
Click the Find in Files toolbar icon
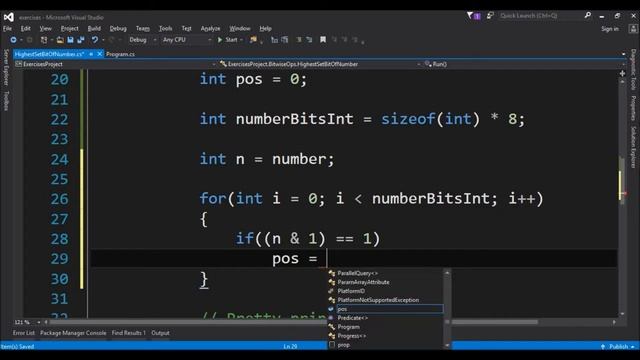tap(253, 40)
